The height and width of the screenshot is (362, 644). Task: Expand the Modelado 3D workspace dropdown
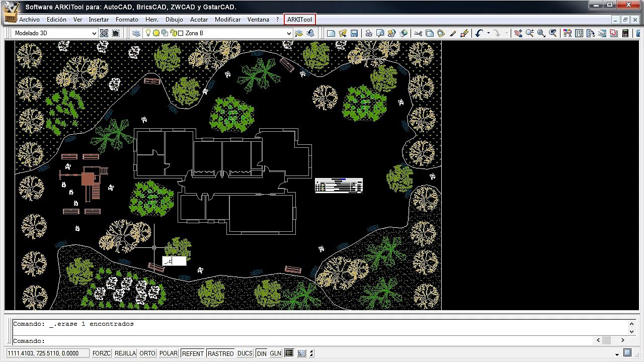(94, 33)
